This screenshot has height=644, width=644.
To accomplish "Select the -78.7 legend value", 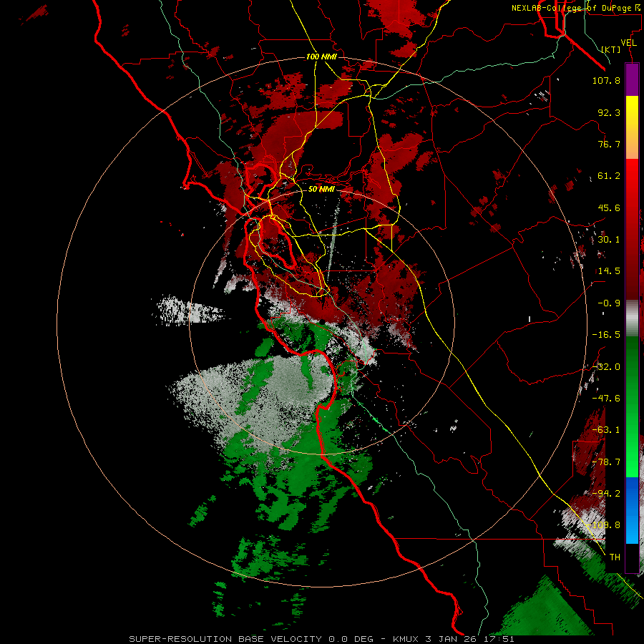I will point(606,462).
